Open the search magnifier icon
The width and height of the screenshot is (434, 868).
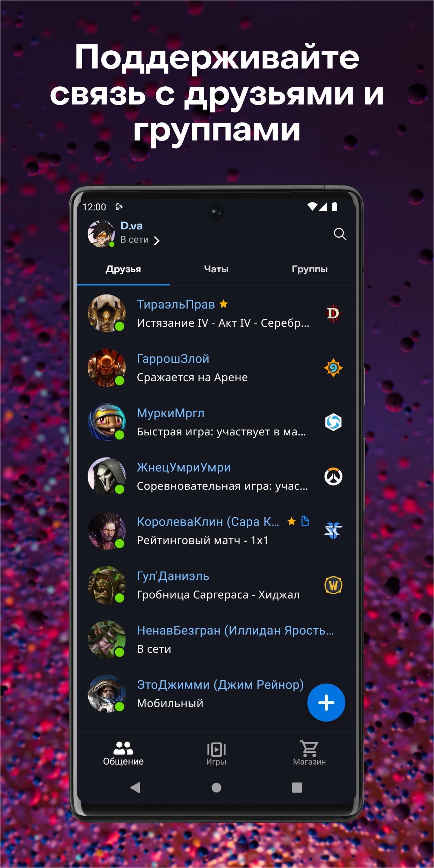point(340,234)
